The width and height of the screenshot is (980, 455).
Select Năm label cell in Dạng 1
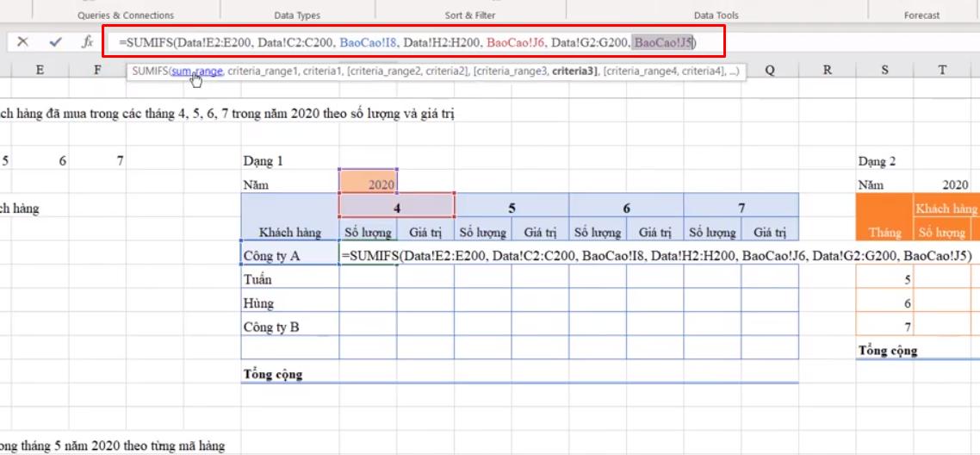(x=290, y=181)
